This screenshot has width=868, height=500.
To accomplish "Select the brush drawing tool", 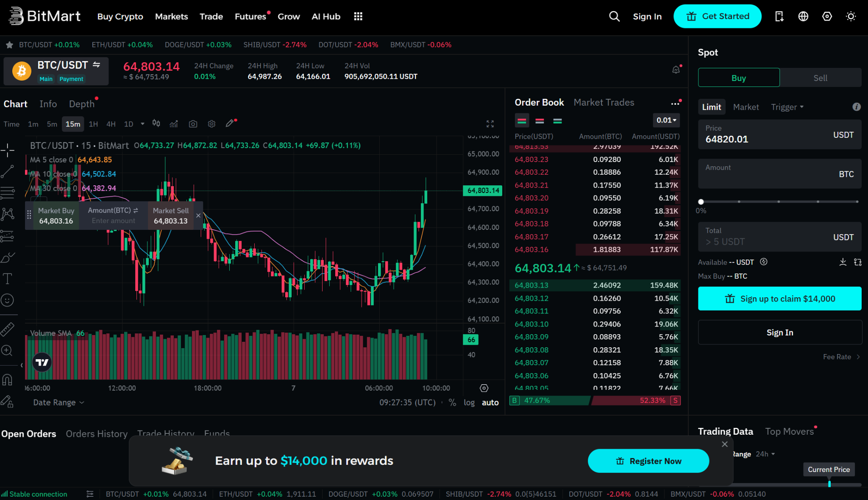I will 7,257.
